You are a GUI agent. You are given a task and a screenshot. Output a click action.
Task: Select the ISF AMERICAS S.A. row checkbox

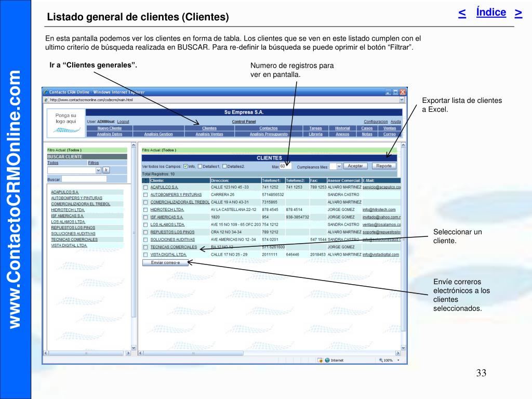pyautogui.click(x=145, y=217)
